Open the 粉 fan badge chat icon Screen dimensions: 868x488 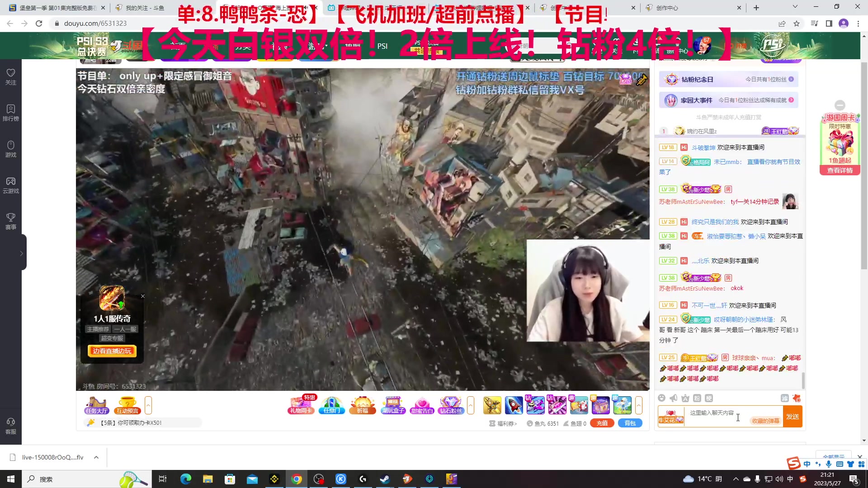click(x=697, y=398)
